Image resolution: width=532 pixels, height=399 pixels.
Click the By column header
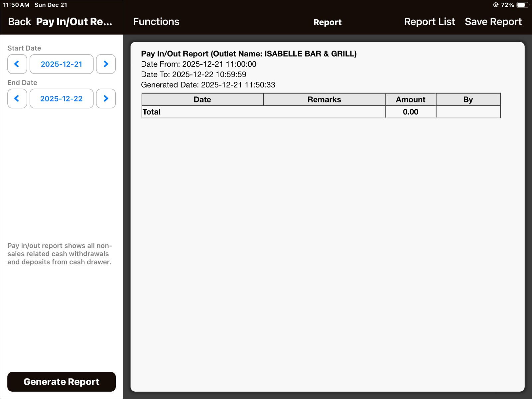coord(468,99)
